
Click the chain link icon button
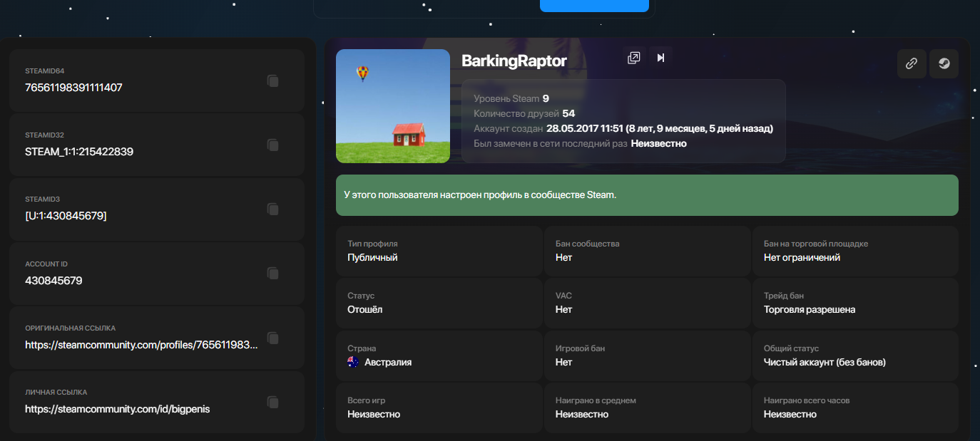[912, 63]
